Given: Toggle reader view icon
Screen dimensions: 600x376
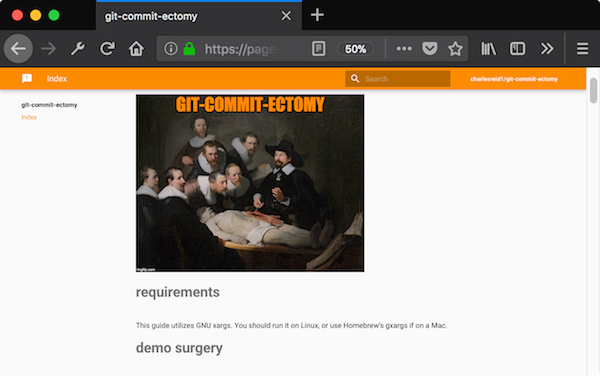Looking at the screenshot, I should pos(318,49).
